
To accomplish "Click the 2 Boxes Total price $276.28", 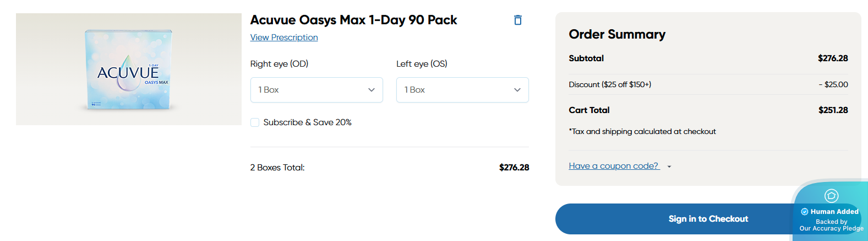I will [514, 168].
